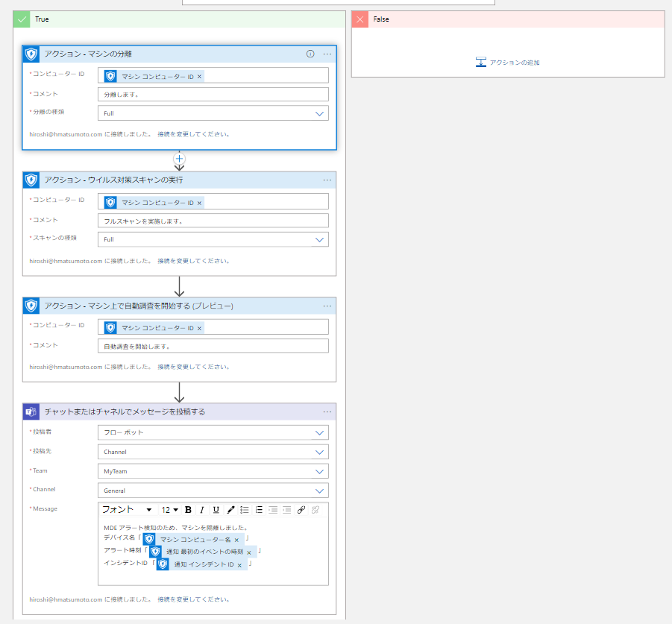Click remove link icon in editor
Viewport: 672px width, 624px height.
point(315,510)
